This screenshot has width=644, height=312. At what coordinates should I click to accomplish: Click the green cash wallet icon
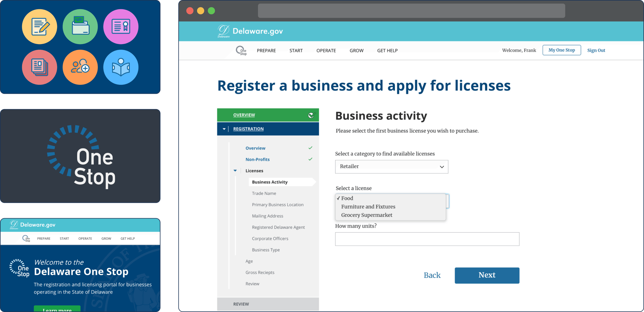80,27
